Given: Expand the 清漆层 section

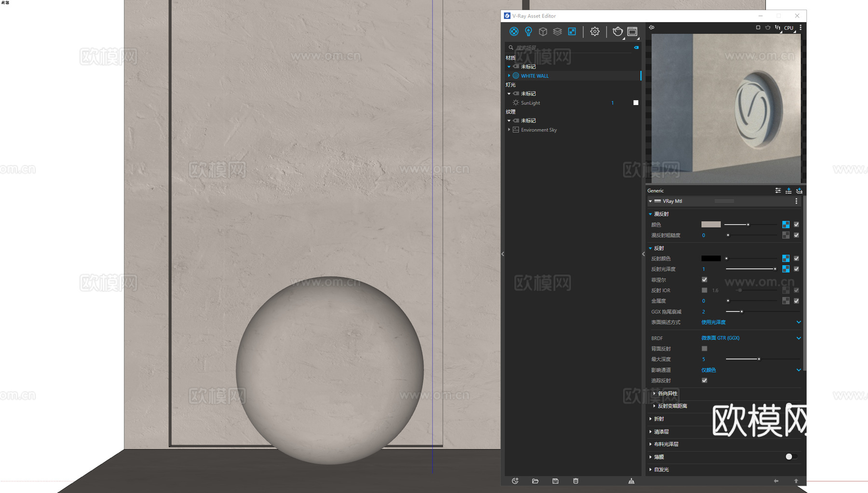Looking at the screenshot, I should coord(651,432).
